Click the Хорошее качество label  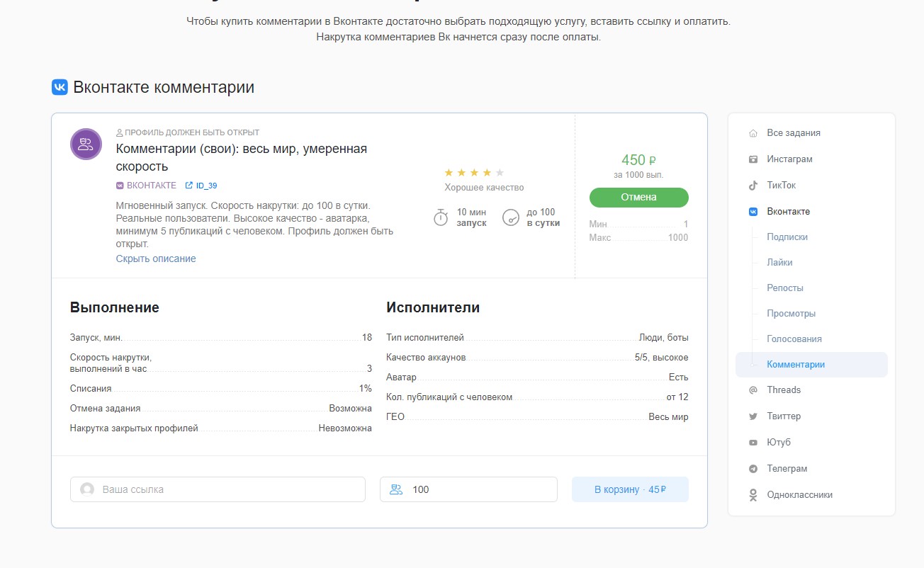point(484,188)
